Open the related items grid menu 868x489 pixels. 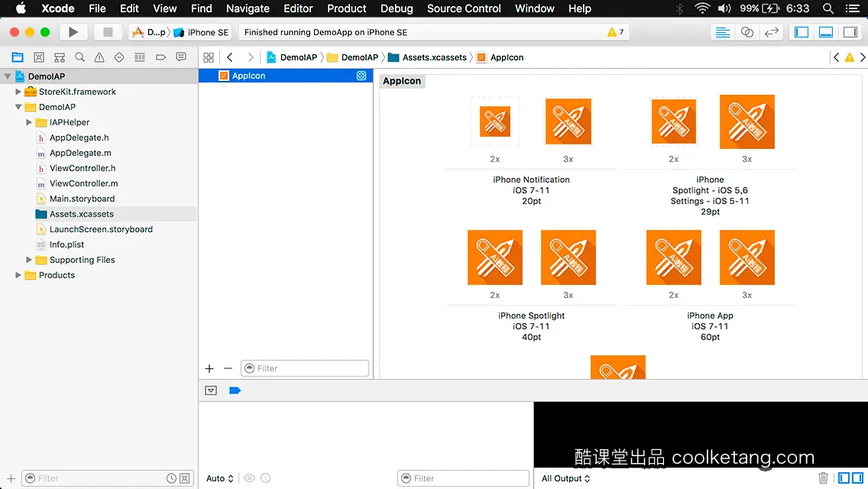pos(209,57)
